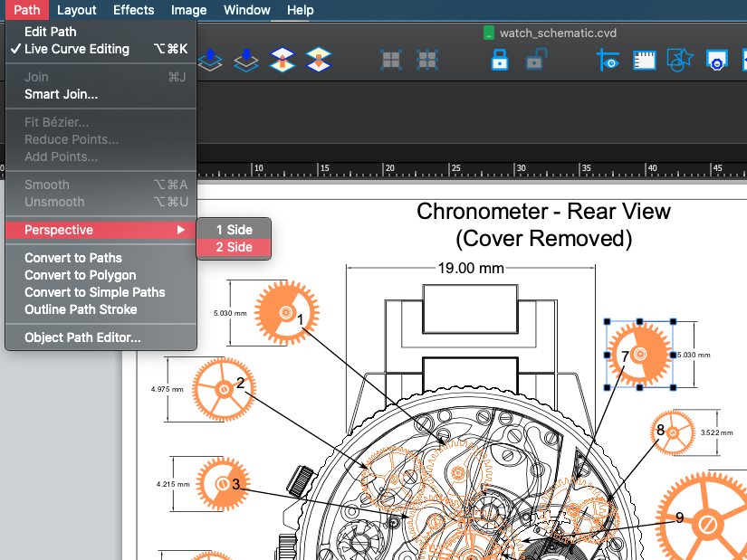
Task: Click the orange gear labeled 2
Action: coord(220,387)
